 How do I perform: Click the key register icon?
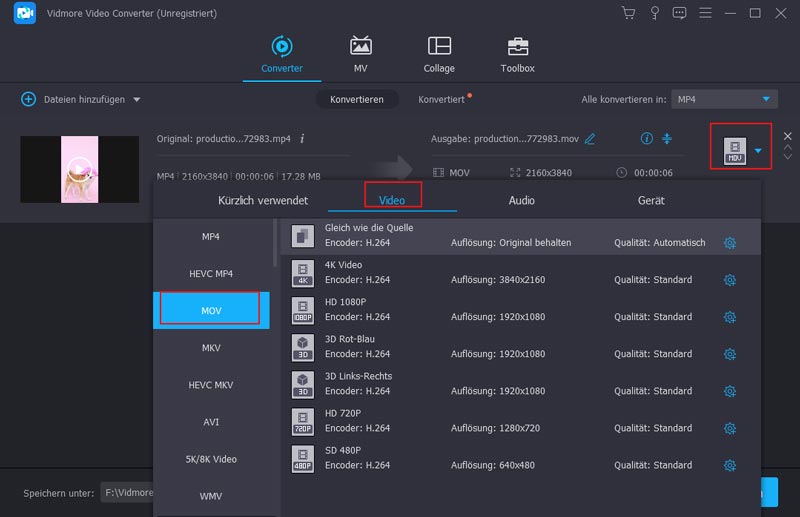point(654,13)
